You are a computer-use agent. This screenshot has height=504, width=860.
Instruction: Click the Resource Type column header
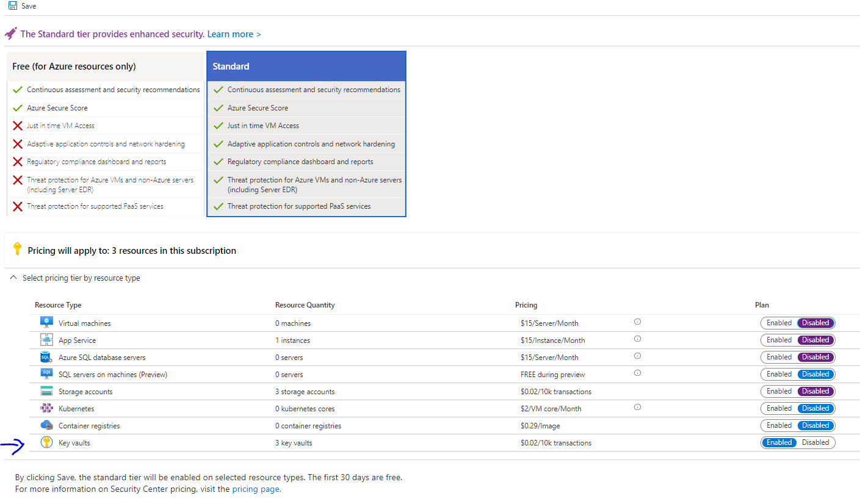pos(58,305)
